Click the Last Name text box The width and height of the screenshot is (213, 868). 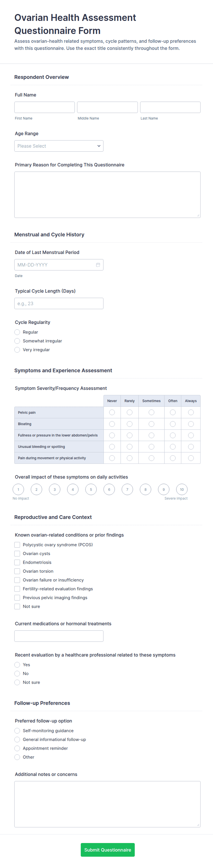170,107
